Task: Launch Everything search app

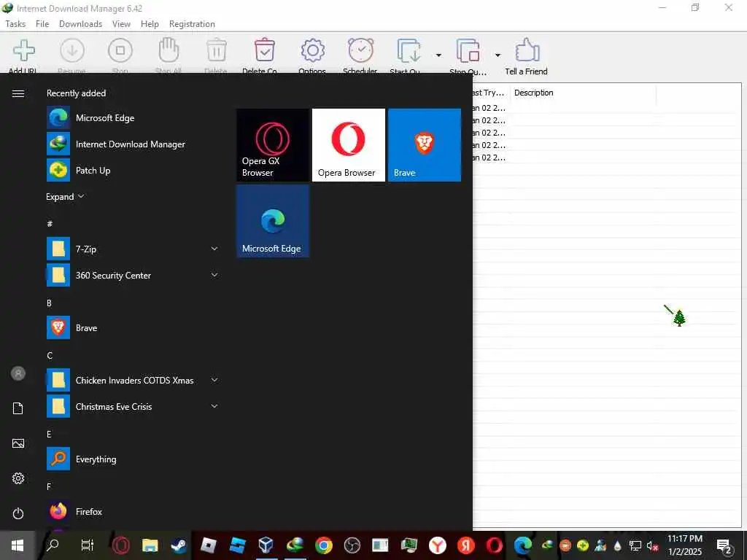Action: pyautogui.click(x=133, y=459)
